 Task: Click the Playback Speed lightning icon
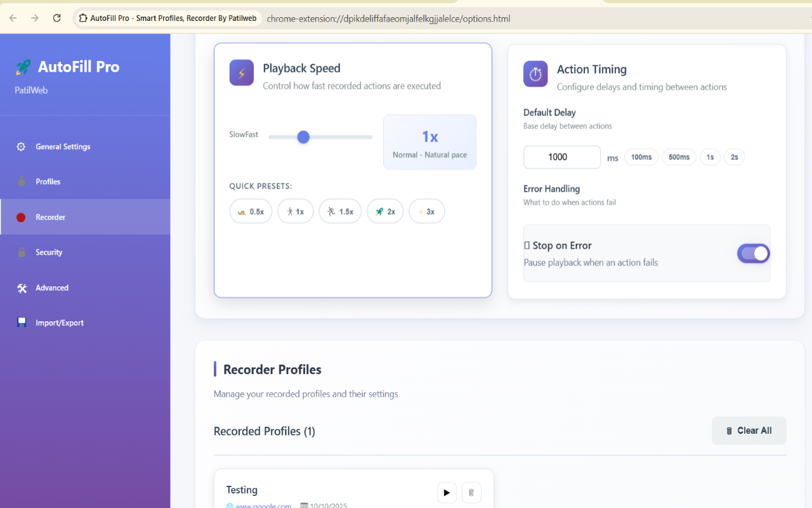242,73
